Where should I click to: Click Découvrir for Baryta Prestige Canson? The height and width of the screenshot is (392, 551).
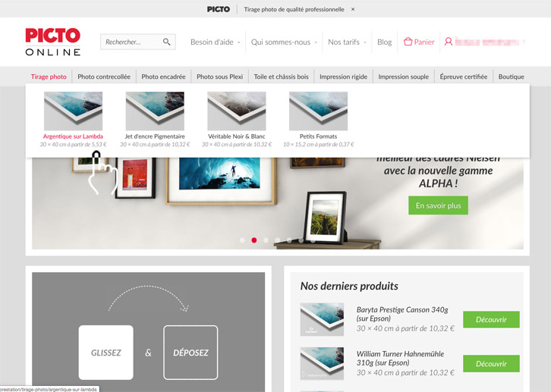click(491, 319)
